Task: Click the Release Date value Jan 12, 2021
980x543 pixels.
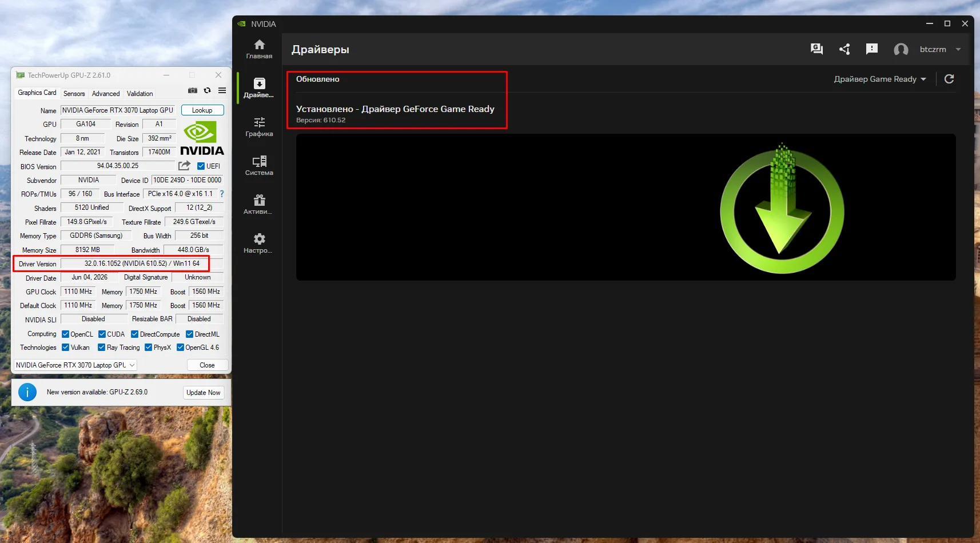Action: click(82, 152)
